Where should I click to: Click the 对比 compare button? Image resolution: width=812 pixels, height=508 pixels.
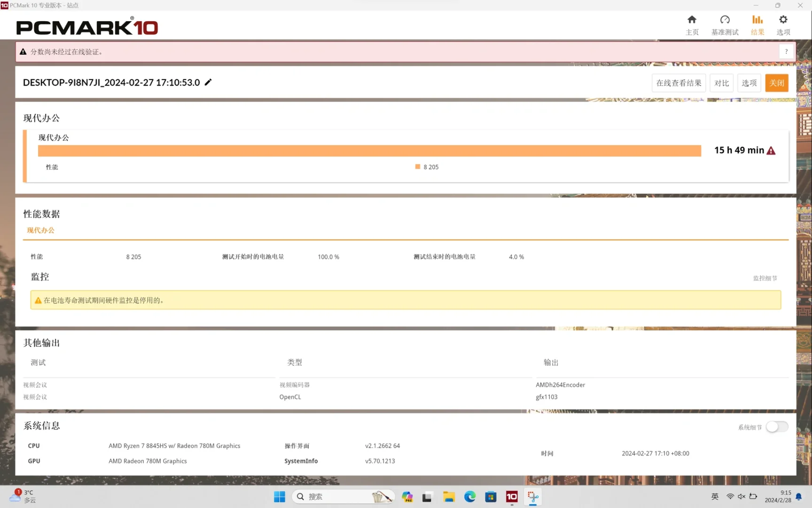pos(721,83)
